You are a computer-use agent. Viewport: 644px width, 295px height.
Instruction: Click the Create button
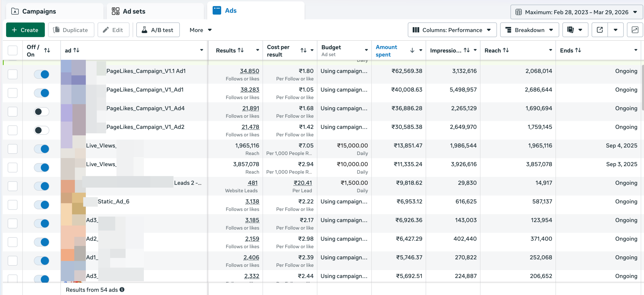pos(25,30)
